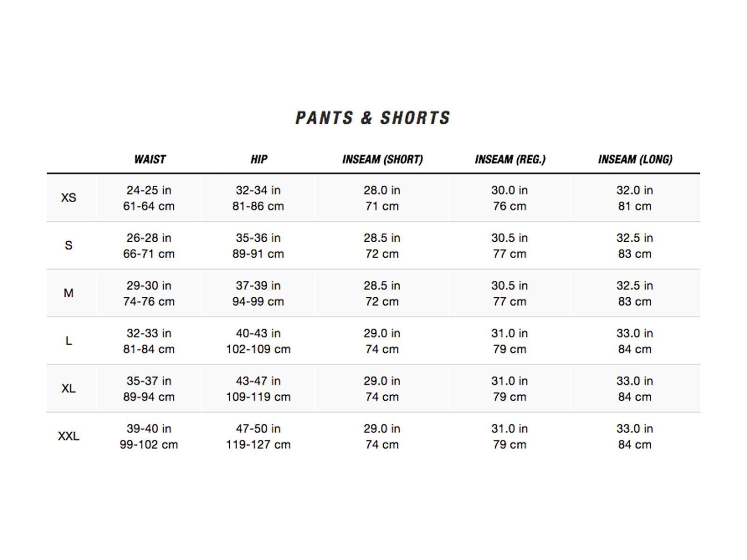Click the Inseam (Long) column header

coord(635,160)
